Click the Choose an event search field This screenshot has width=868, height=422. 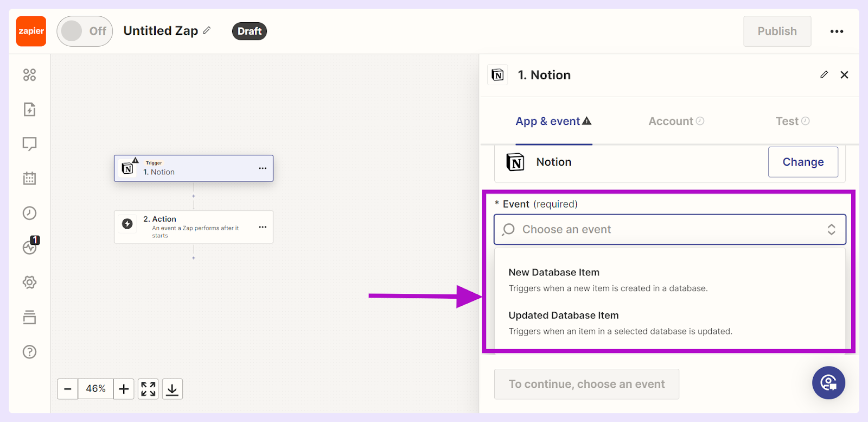[670, 230]
